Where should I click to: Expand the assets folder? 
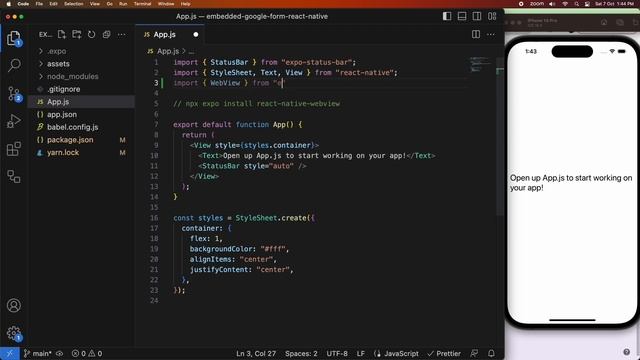click(x=58, y=64)
